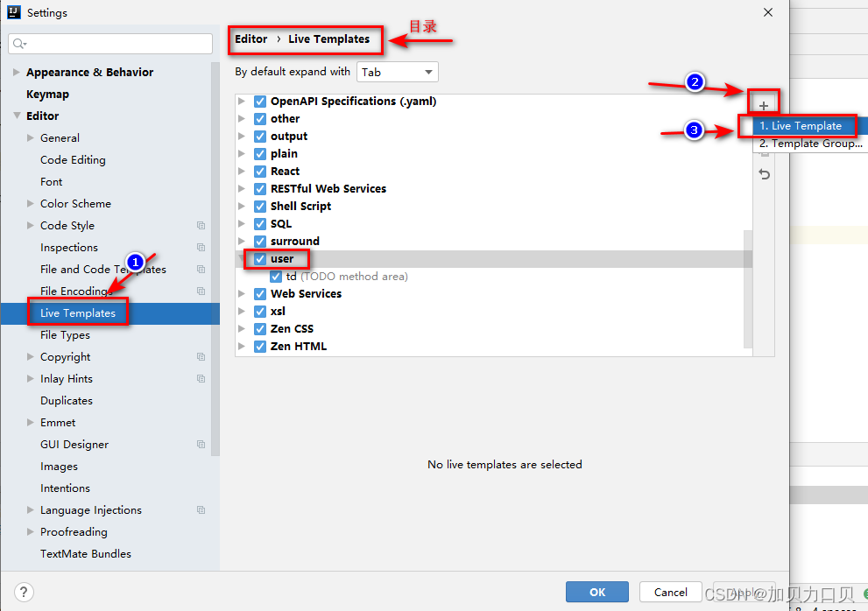Viewport: 868px width, 611px height.
Task: Click the project-level icon beside Code Style
Action: pyautogui.click(x=201, y=226)
